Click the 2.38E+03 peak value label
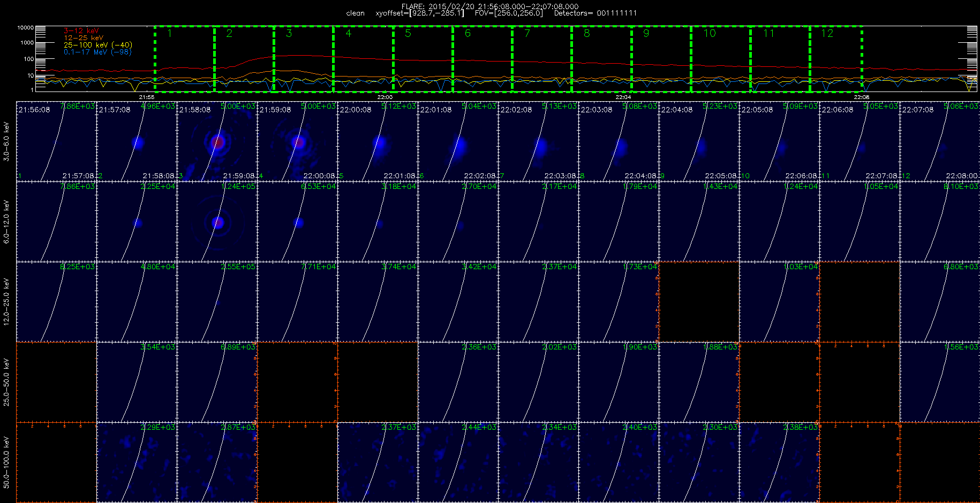This screenshot has height=503, width=980. click(800, 428)
